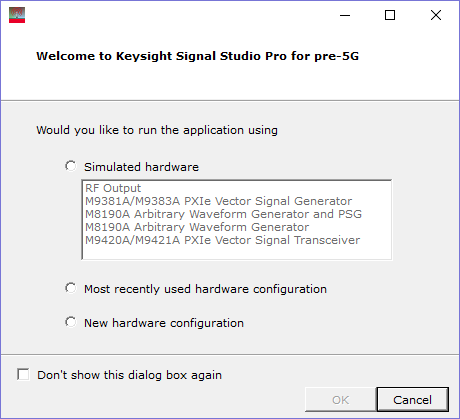Click the Most recently used hardware configuration label
This screenshot has width=460, height=419.
tap(205, 289)
